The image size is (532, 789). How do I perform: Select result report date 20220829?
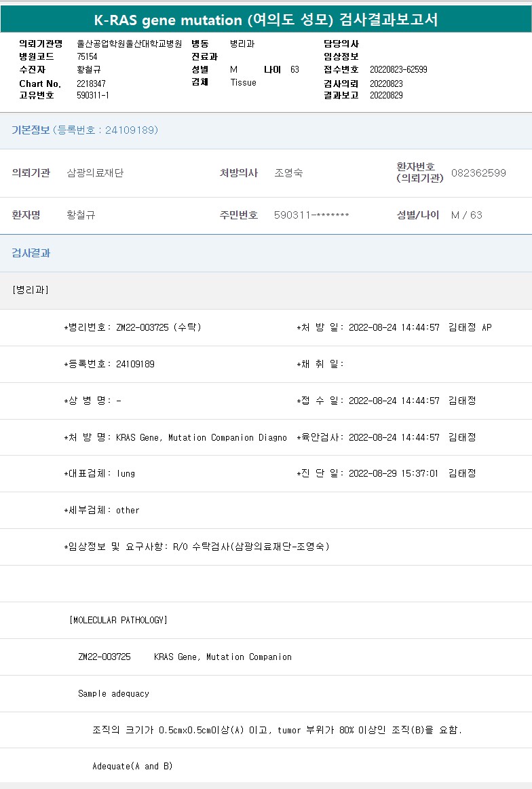click(386, 95)
